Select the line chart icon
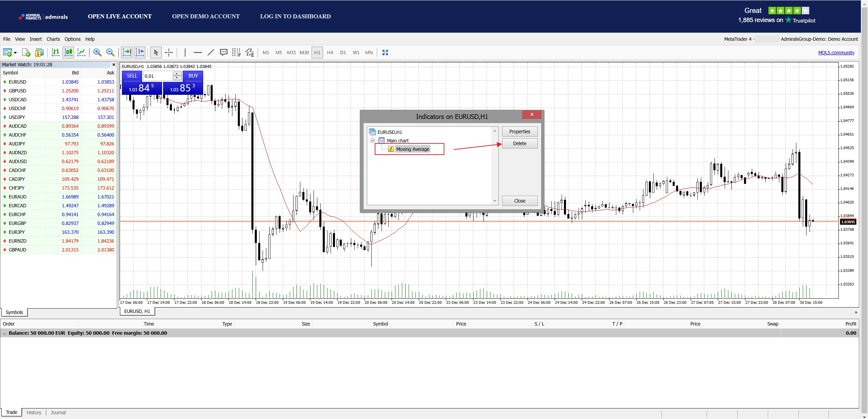Viewport: 868px width, 419px height. click(x=81, y=52)
